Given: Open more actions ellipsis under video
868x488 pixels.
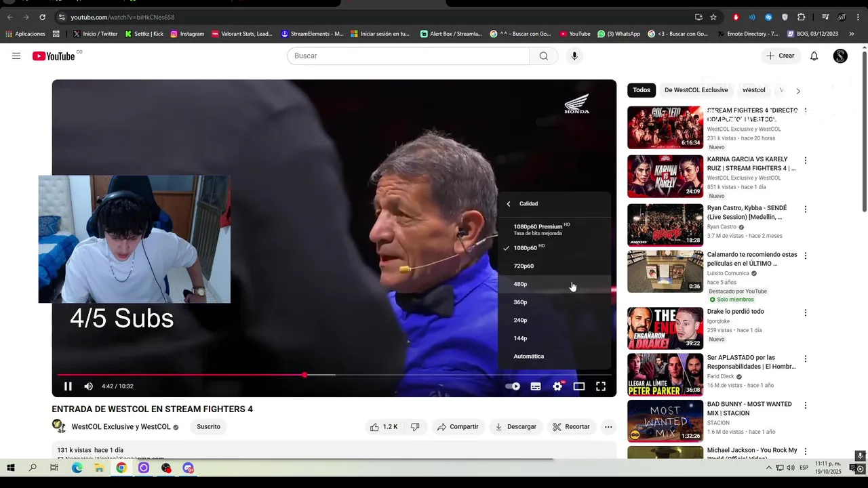Looking at the screenshot, I should pos(608,427).
